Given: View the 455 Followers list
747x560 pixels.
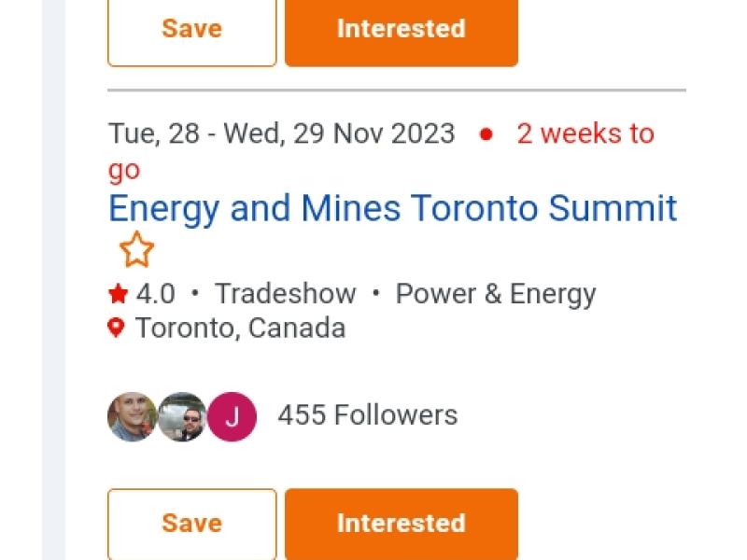Looking at the screenshot, I should point(367,414).
